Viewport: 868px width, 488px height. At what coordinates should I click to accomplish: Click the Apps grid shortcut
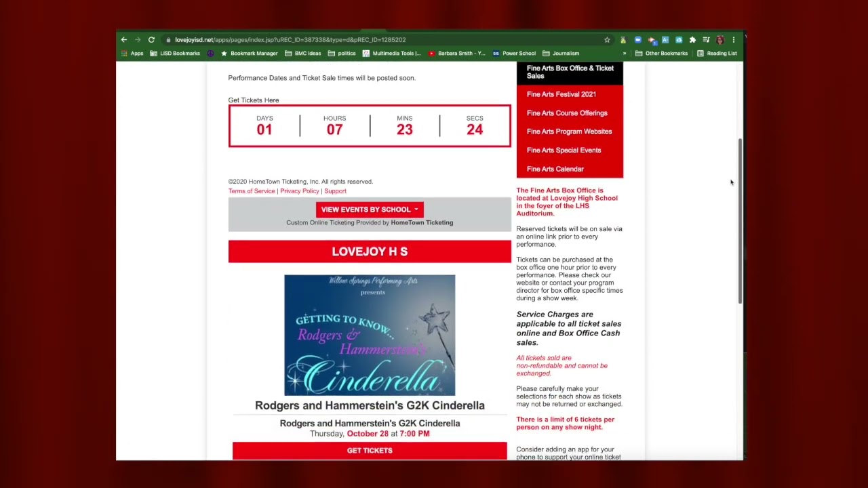pyautogui.click(x=132, y=54)
